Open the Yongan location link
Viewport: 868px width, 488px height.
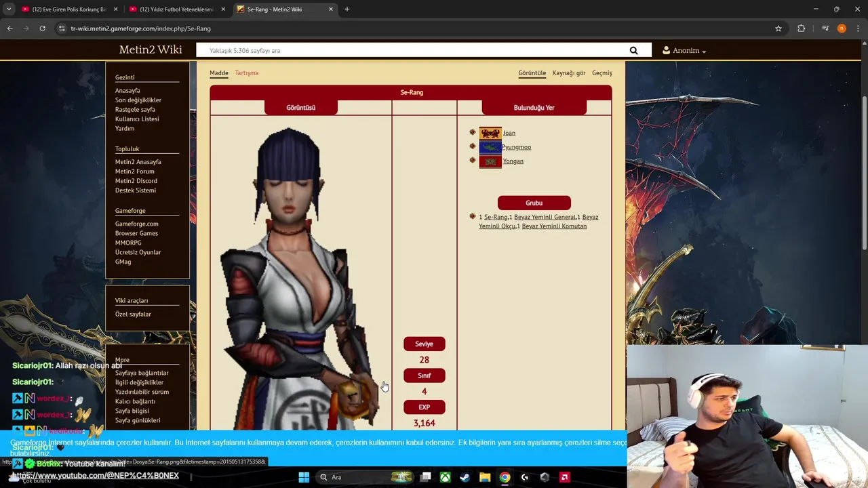(x=513, y=161)
